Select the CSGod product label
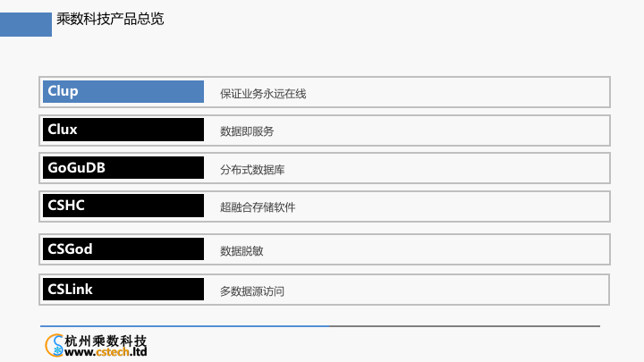644x362 pixels. click(123, 249)
